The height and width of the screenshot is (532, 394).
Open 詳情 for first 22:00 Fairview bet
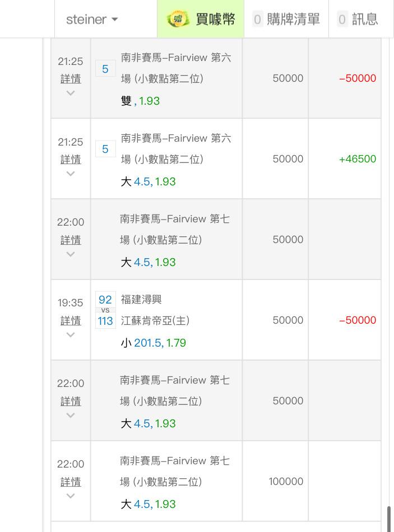(x=71, y=240)
